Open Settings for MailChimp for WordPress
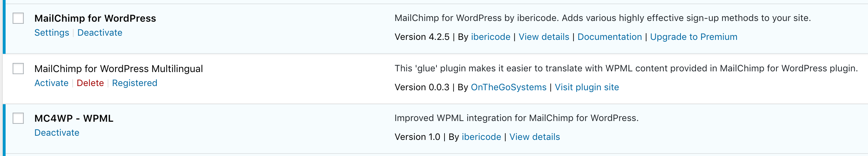 [x=52, y=33]
